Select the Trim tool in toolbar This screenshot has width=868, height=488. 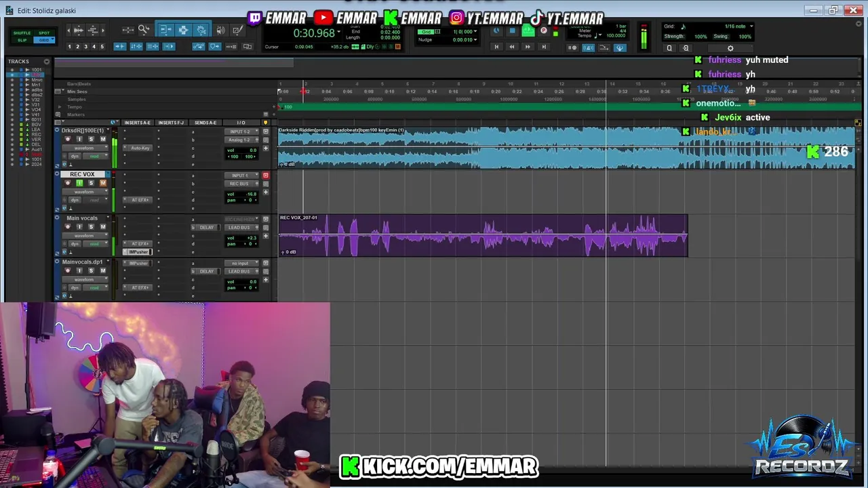pyautogui.click(x=166, y=30)
